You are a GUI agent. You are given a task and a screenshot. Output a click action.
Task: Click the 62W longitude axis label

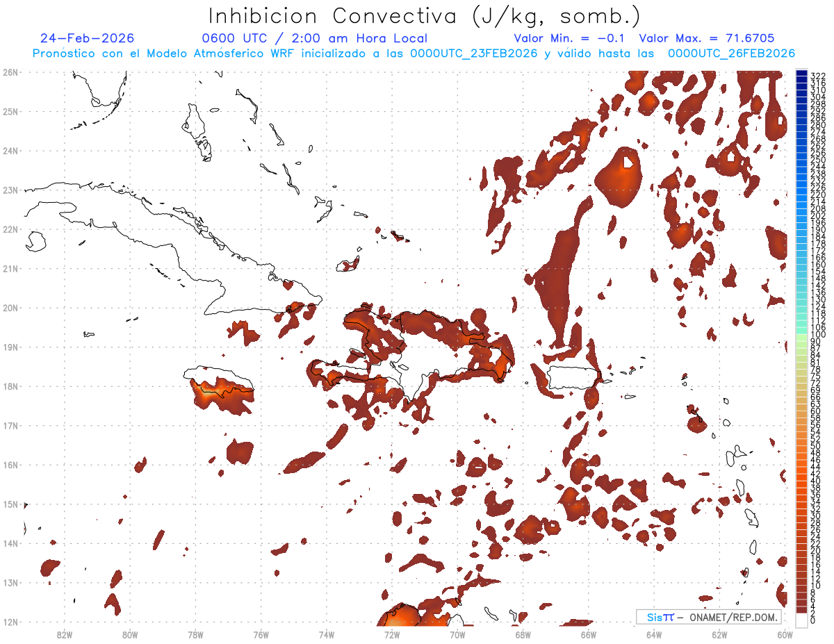pyautogui.click(x=719, y=634)
